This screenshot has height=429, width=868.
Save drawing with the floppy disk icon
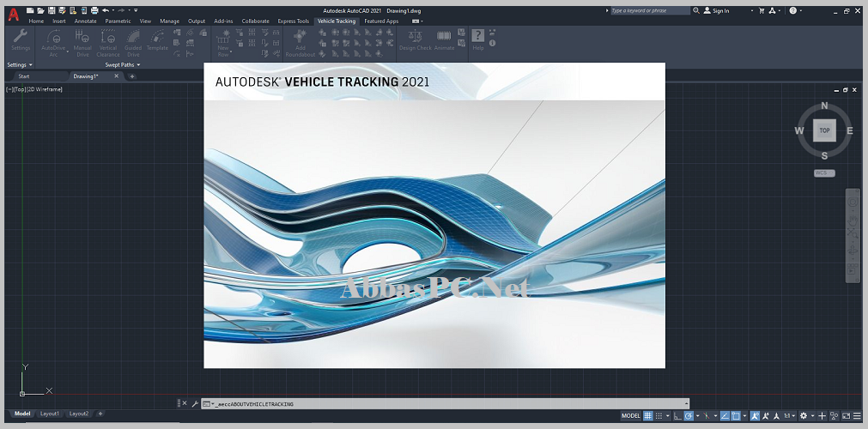[x=52, y=10]
